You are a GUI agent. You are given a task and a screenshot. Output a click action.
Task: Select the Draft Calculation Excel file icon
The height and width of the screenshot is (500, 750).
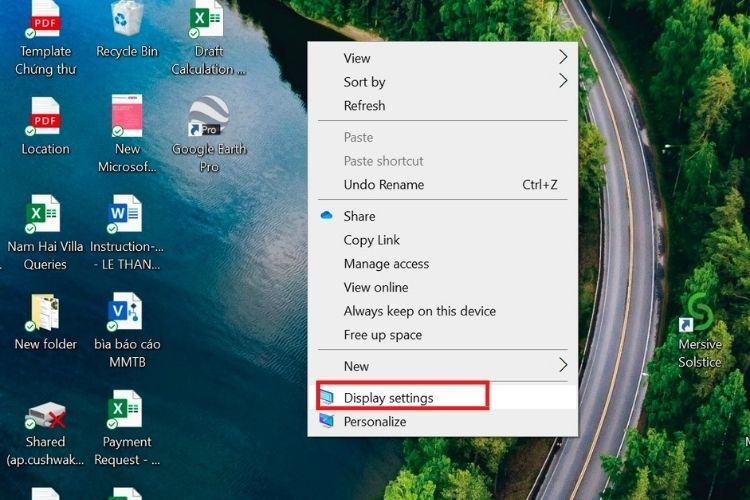click(207, 20)
